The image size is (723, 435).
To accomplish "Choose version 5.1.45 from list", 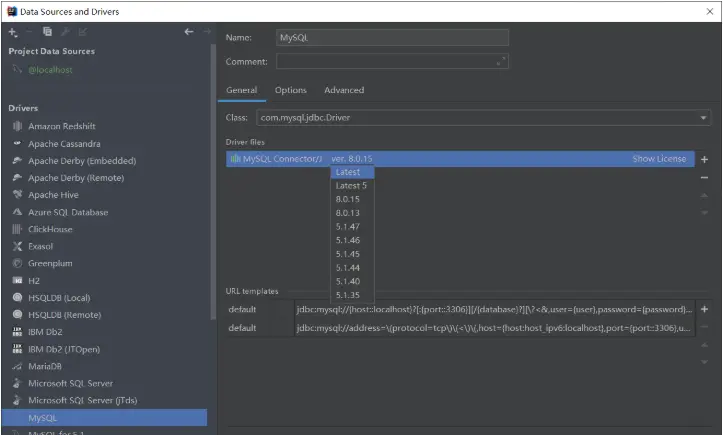I will tap(352, 254).
